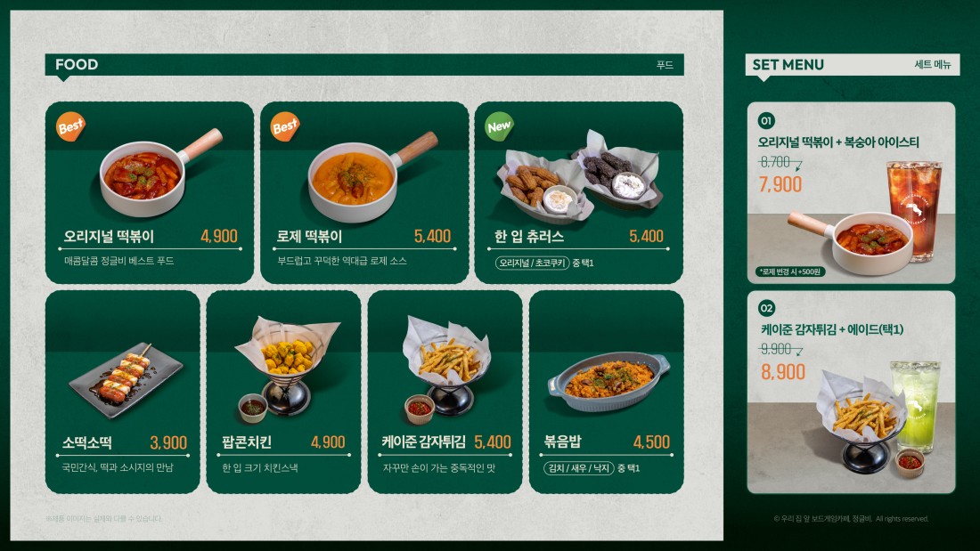
Task: Select the 소떡소떡 menu card
Action: point(123,392)
